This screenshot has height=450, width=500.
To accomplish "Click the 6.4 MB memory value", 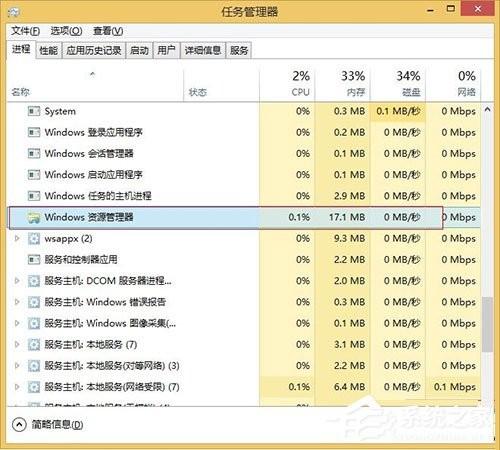I will [x=349, y=387].
